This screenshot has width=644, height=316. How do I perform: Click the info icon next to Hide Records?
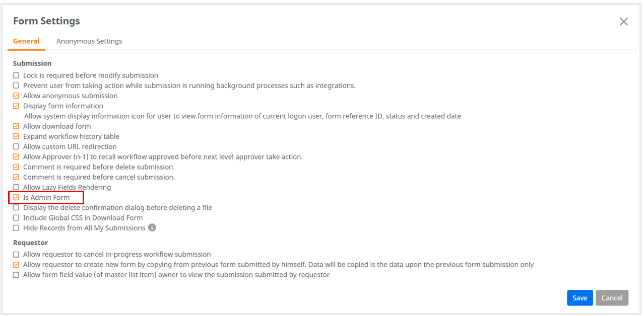(x=152, y=227)
